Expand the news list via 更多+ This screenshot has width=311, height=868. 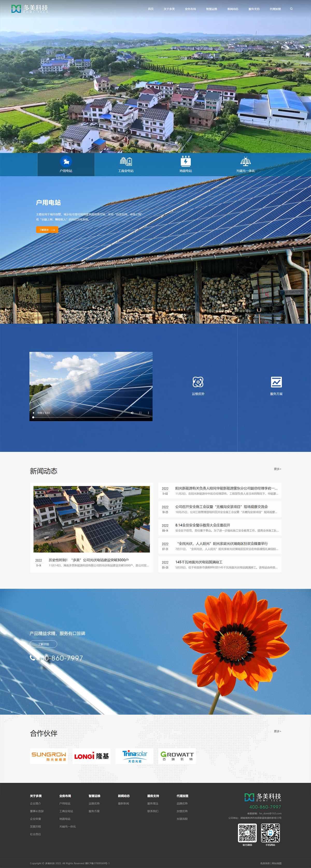tap(277, 469)
